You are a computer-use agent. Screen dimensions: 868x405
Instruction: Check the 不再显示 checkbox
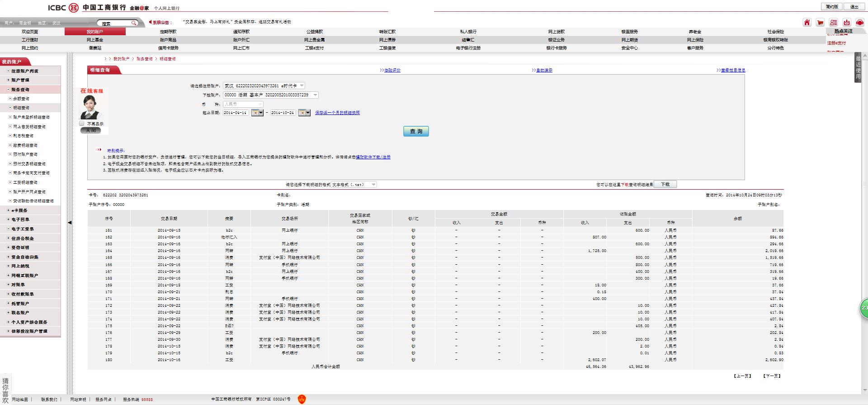82,124
